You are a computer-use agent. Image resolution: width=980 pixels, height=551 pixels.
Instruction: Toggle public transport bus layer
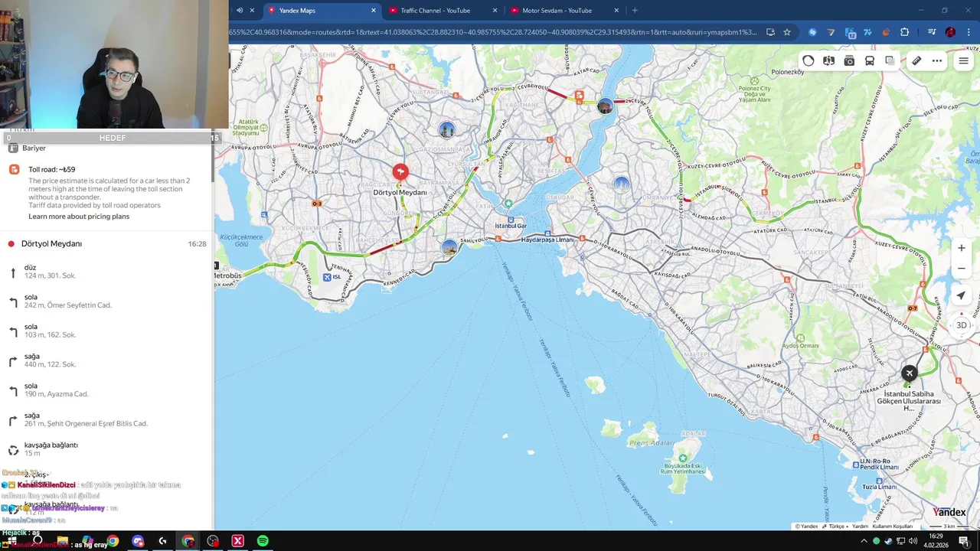point(870,61)
